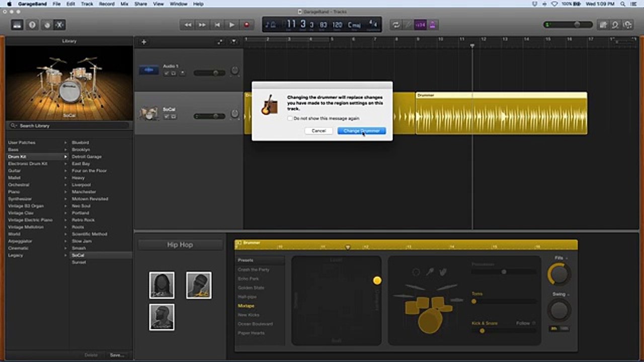Expand the Electronic Drum Kit category
This screenshot has width=644, height=362.
click(x=65, y=164)
